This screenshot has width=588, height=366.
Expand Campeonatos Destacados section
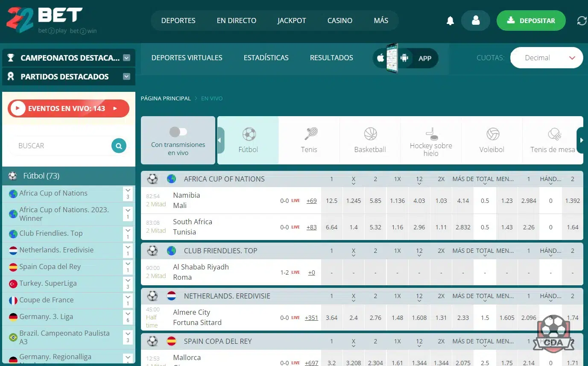(x=126, y=58)
